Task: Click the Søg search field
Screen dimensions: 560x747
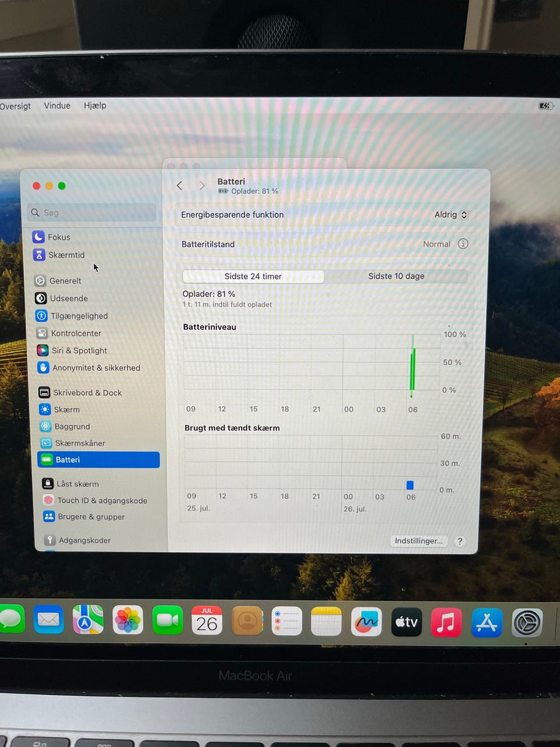Action: click(x=92, y=212)
